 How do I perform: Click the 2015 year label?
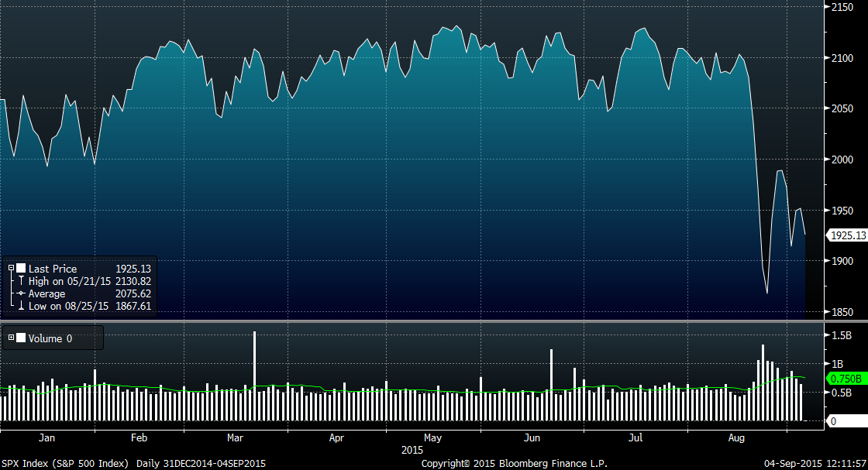click(412, 450)
